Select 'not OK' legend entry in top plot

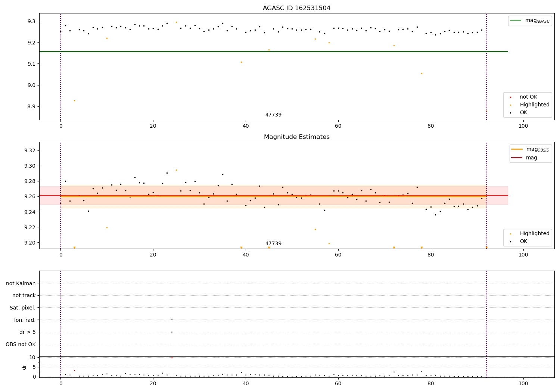point(528,97)
